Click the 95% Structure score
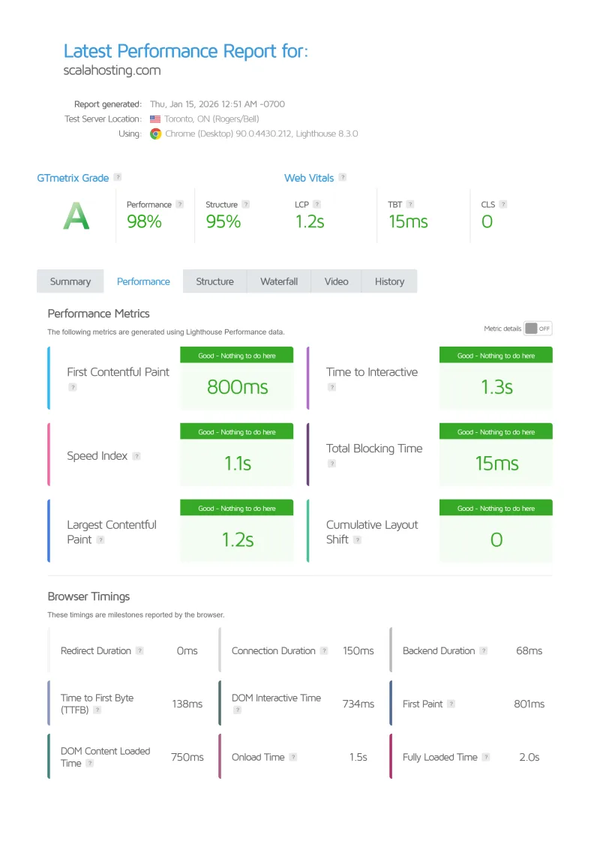Image resolution: width=600 pixels, height=868 pixels. coord(223,222)
